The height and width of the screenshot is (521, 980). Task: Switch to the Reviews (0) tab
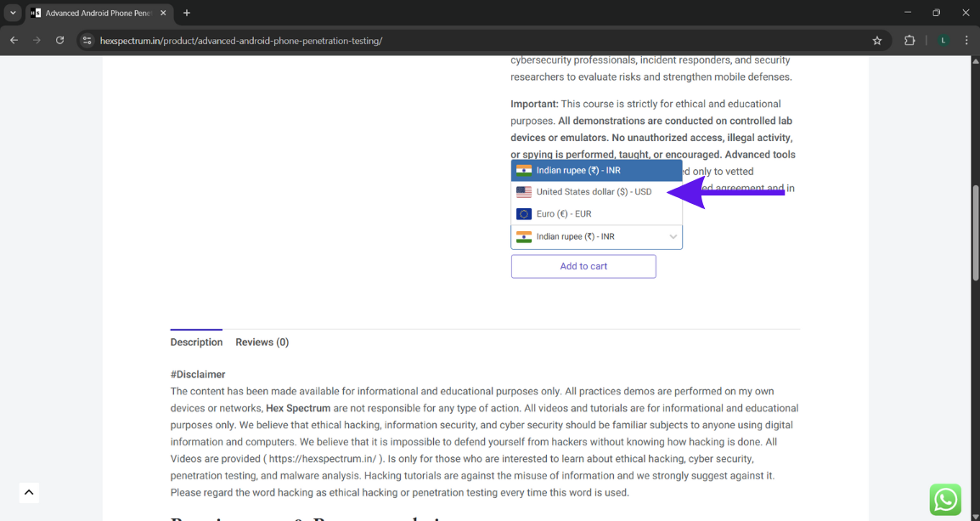point(262,343)
